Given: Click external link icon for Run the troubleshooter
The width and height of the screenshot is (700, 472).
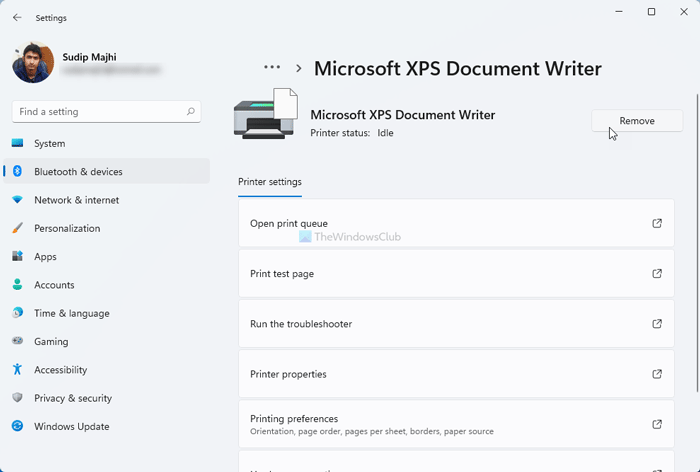Looking at the screenshot, I should point(657,324).
